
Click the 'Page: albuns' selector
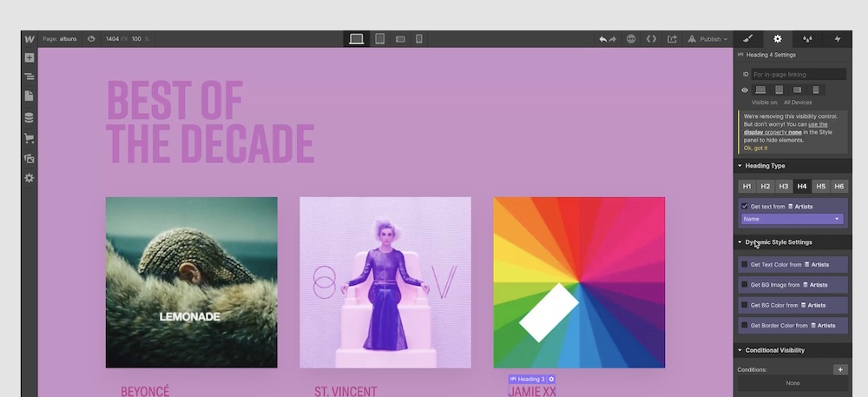pos(59,39)
